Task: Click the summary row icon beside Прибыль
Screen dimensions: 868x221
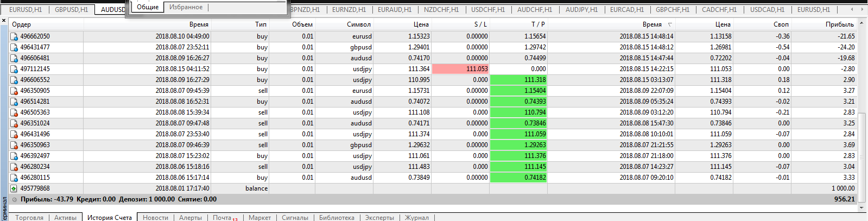Action: point(14,199)
